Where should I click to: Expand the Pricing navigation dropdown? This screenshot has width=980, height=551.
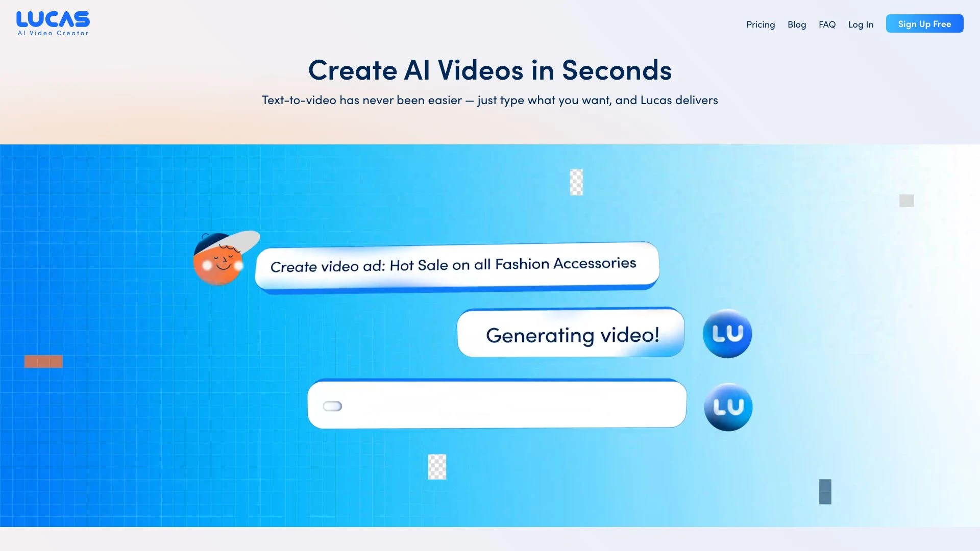tap(761, 23)
